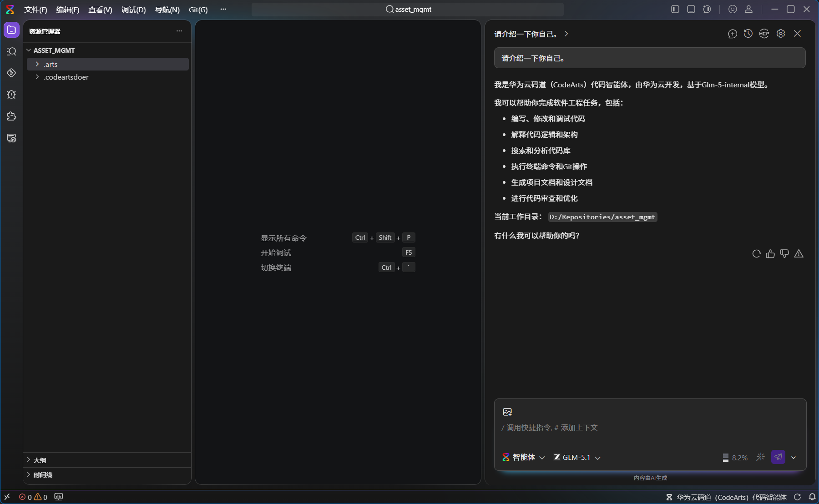Open the Explorer view in activity bar
The width and height of the screenshot is (819, 504).
tap(11, 30)
